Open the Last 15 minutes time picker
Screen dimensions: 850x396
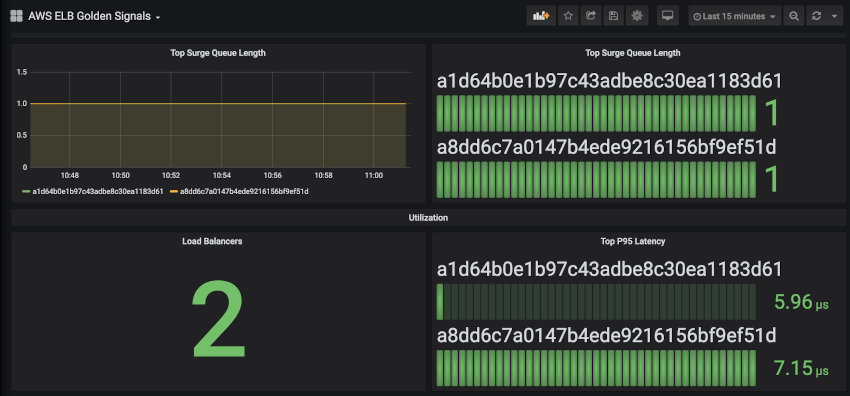point(735,16)
